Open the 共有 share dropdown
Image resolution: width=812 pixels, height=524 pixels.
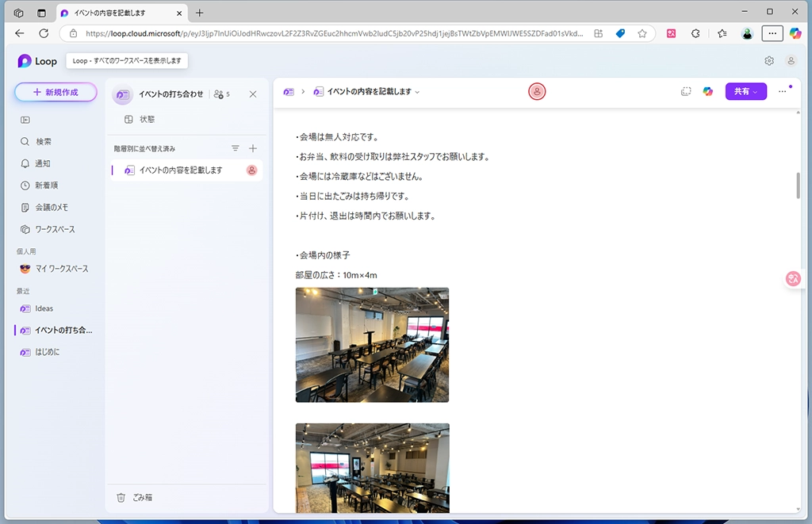coord(745,92)
